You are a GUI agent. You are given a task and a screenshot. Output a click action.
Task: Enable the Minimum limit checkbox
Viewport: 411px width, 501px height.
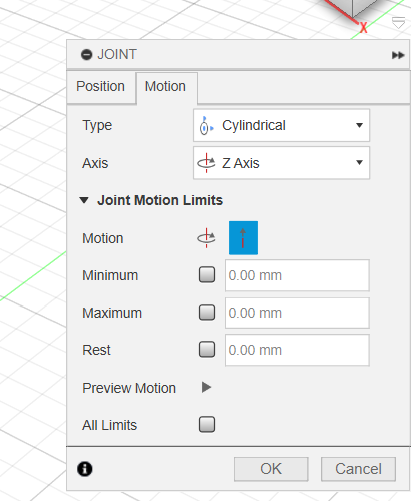[207, 275]
